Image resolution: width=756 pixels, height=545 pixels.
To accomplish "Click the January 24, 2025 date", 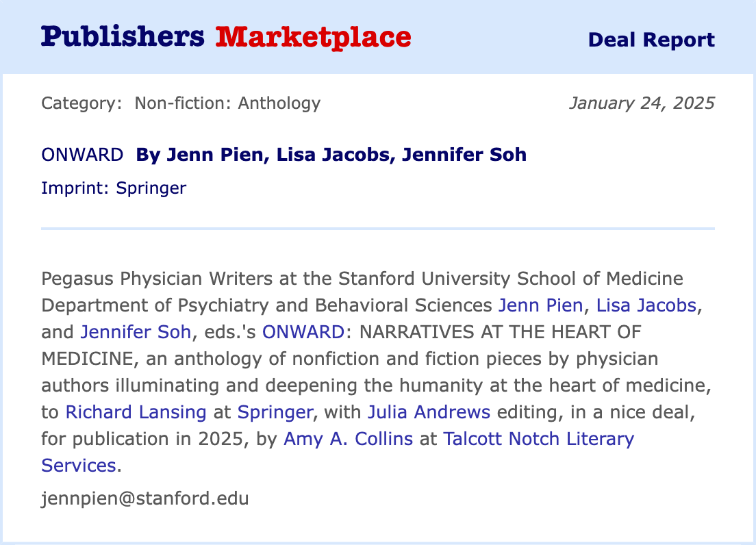I will (x=641, y=103).
